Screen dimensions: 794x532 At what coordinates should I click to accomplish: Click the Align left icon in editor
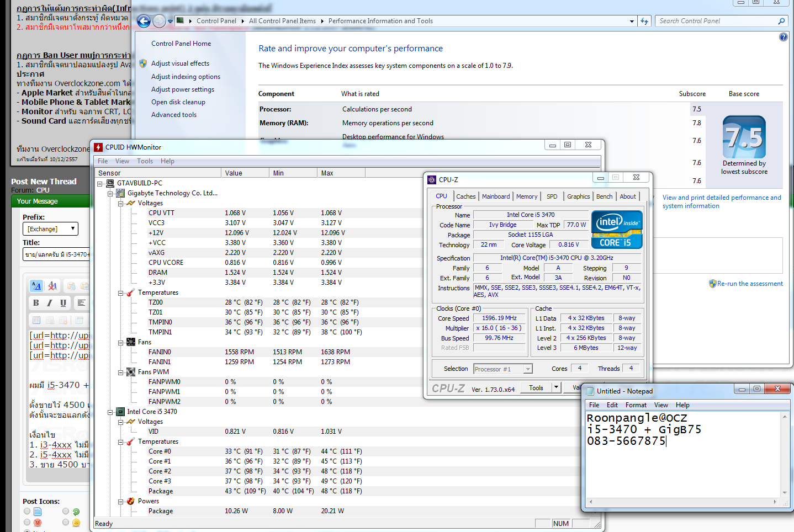(x=81, y=303)
